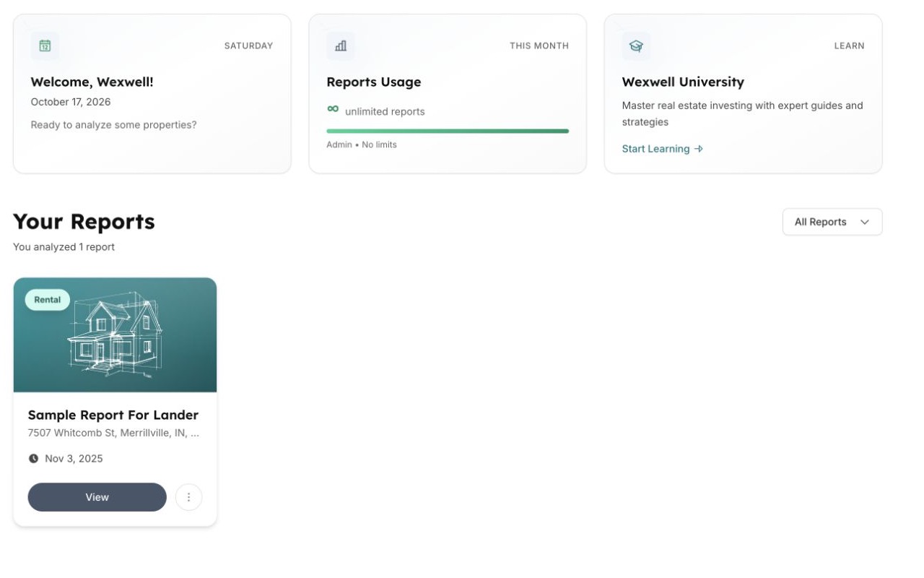Click the calendar icon in Welcome card

coord(45,46)
